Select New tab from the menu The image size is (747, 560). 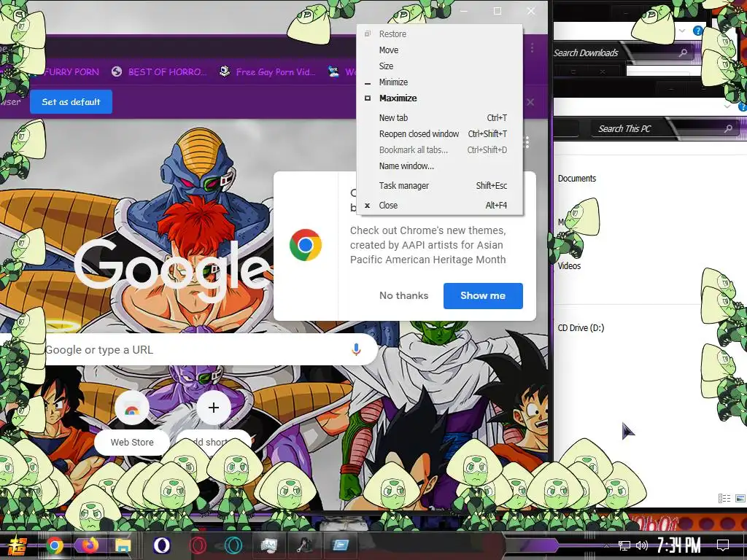[438, 117]
